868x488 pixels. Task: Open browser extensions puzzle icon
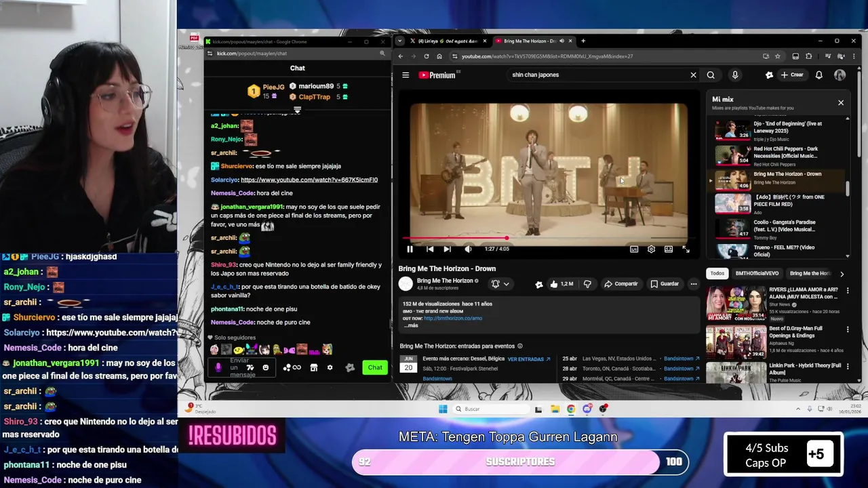pos(809,56)
